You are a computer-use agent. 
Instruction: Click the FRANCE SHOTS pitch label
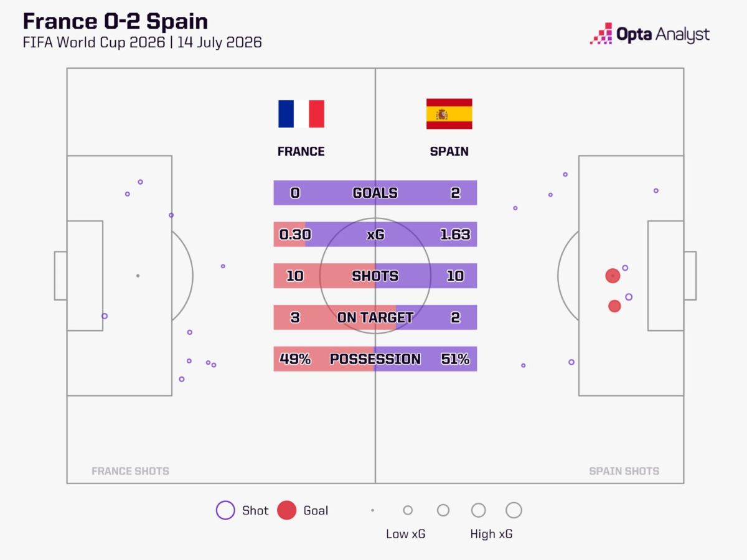point(130,471)
